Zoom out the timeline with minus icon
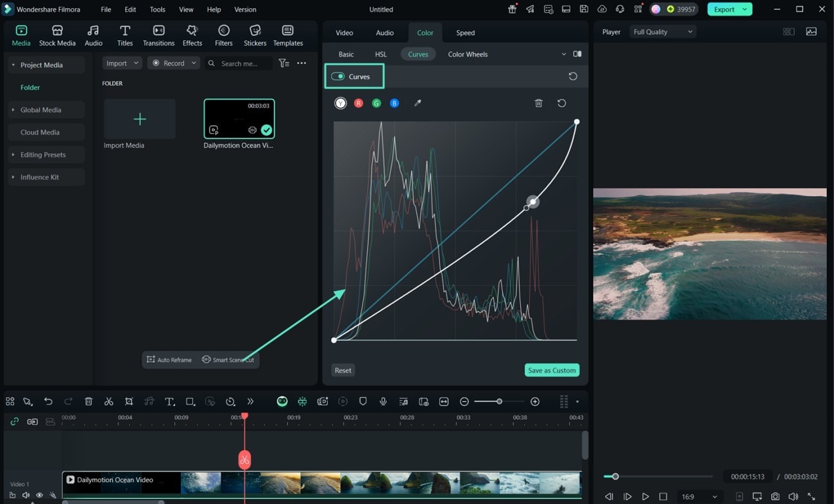The width and height of the screenshot is (834, 504). click(464, 401)
